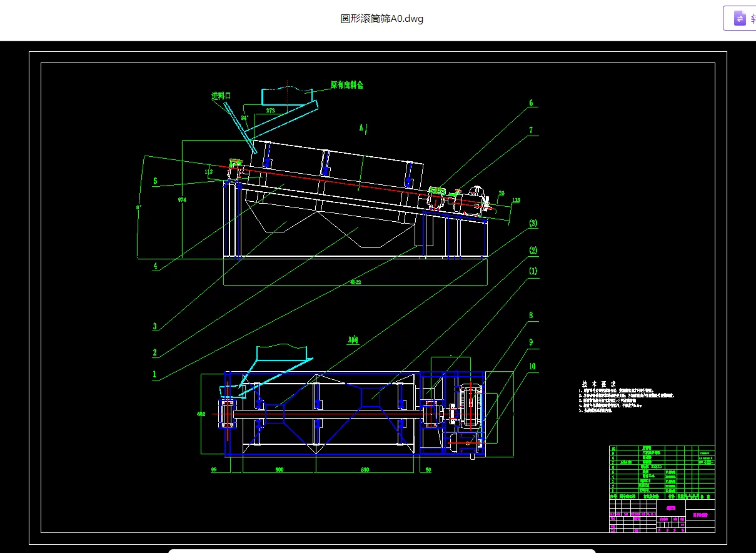
Task: Pick the 99 dimension value
Action: coord(213,469)
